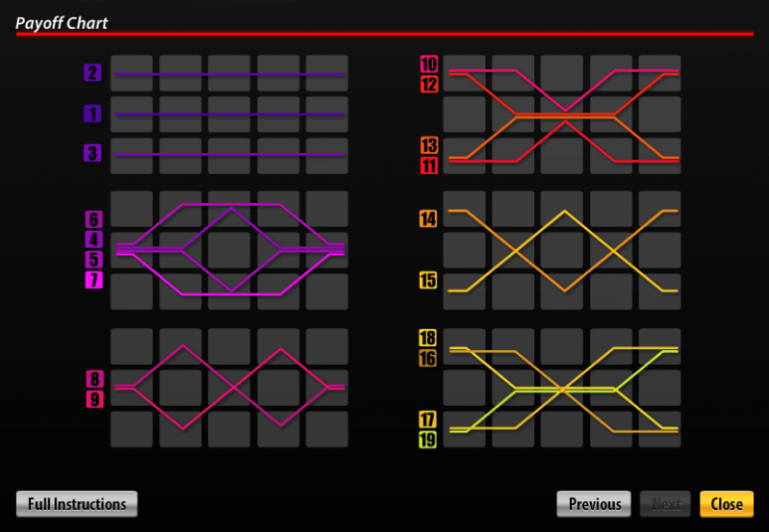
Task: Select payline number 16 badge
Action: 428,359
